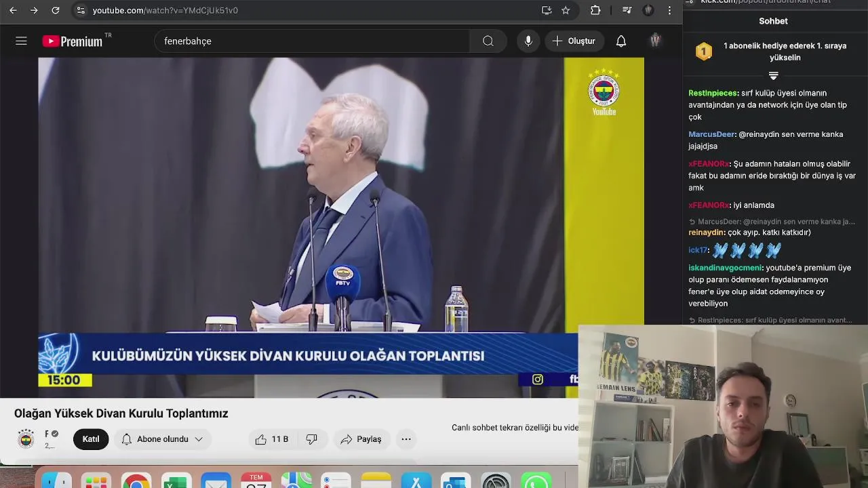
Task: Click the Fenerbahçe YouTube logo on video
Action: click(x=604, y=92)
